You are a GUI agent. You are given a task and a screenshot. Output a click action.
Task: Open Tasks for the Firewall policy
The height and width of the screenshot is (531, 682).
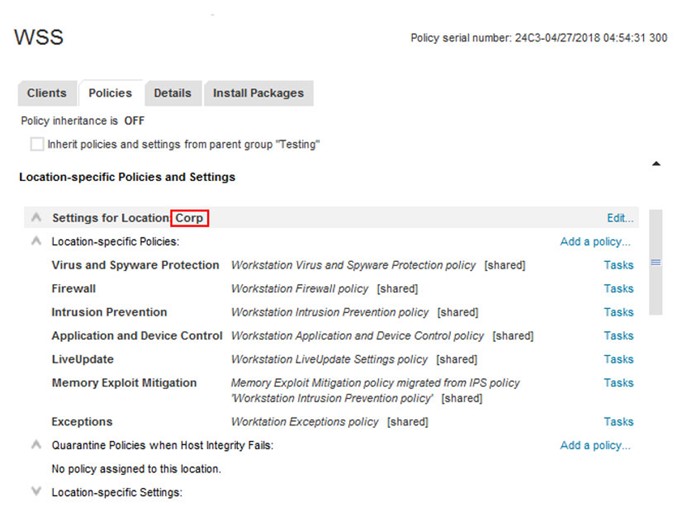click(618, 289)
